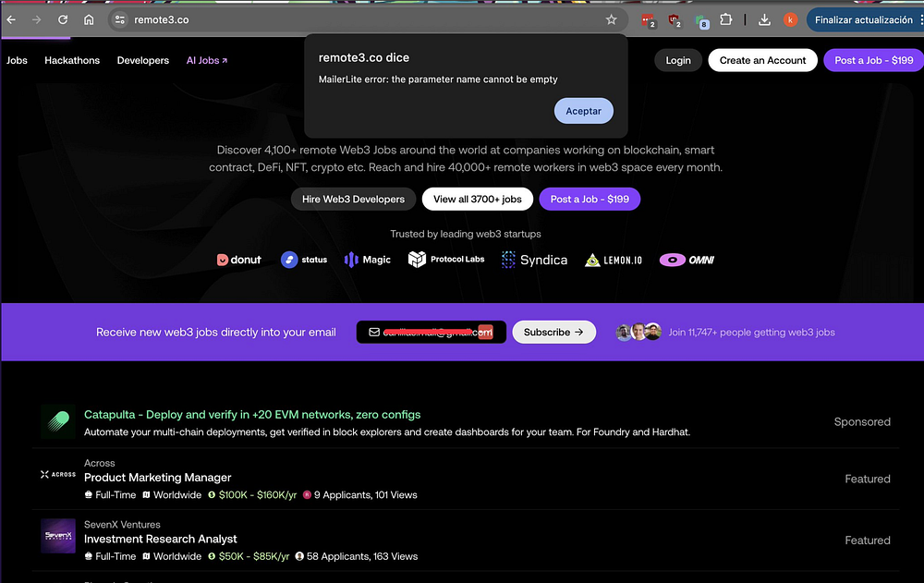Open the browser downloads icon
Image resolution: width=924 pixels, height=583 pixels.
(764, 19)
